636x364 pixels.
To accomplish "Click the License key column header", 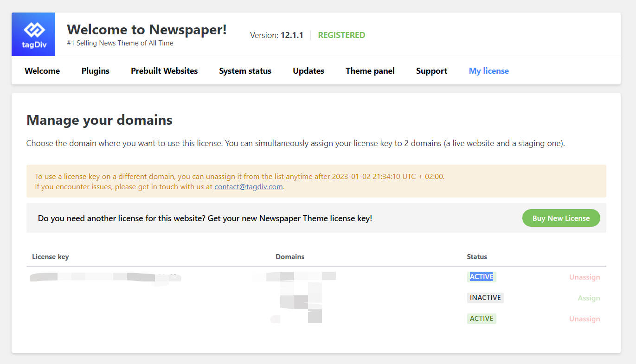I will [x=51, y=257].
